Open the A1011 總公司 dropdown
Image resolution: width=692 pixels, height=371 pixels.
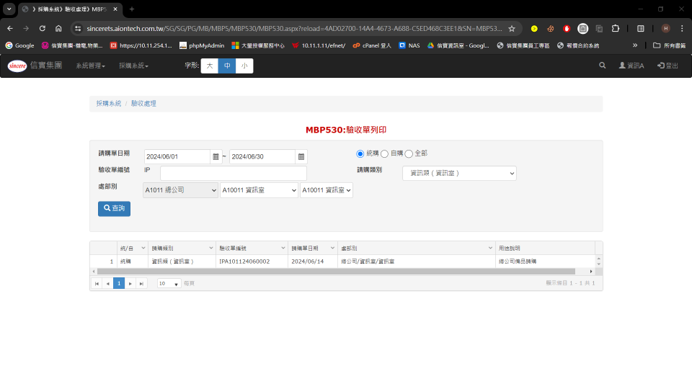pyautogui.click(x=181, y=190)
